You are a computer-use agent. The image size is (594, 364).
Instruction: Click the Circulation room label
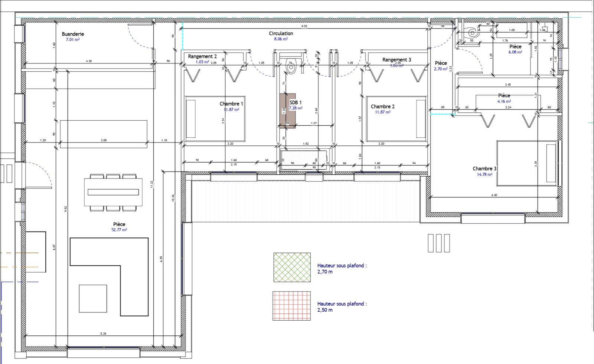pyautogui.click(x=281, y=33)
